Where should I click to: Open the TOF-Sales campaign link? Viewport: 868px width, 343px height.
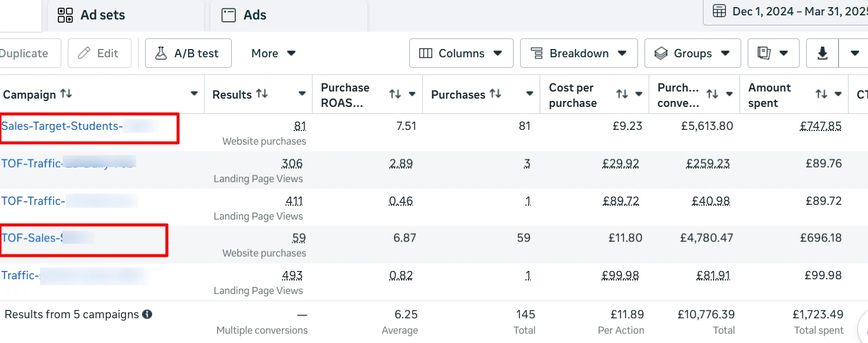click(x=32, y=238)
